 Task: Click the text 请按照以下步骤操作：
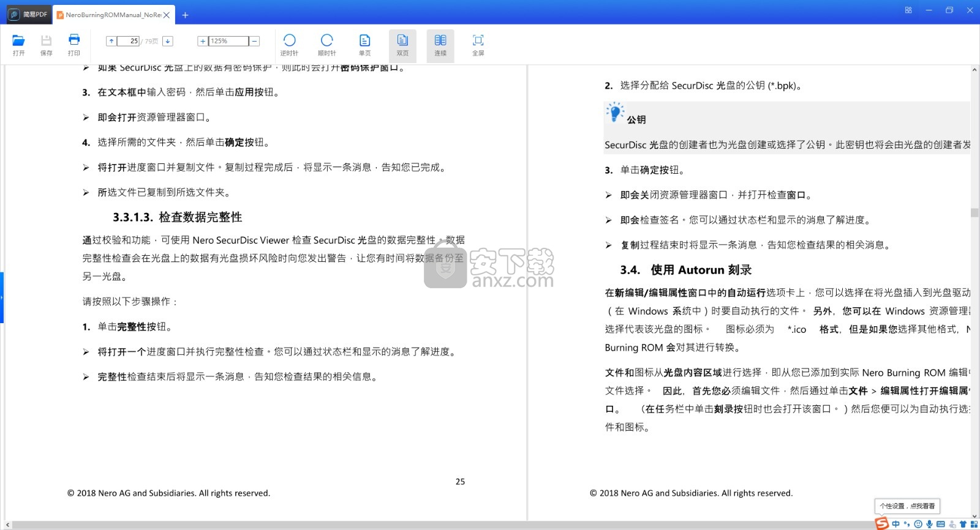tap(130, 301)
